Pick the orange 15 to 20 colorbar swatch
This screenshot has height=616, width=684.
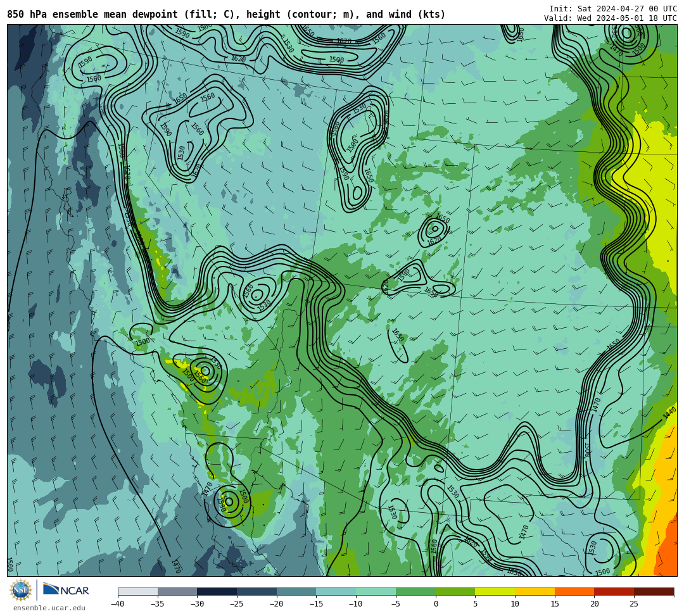(574, 591)
